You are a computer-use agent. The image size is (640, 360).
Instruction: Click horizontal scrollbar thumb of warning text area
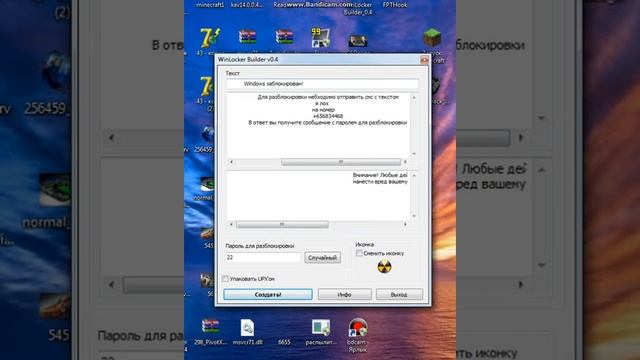[x=282, y=224]
